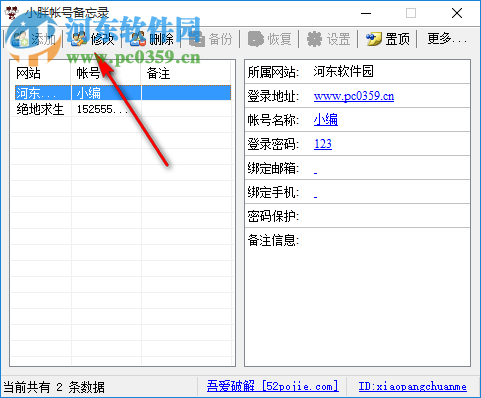
Task: Click the 小编 account cell in the list
Action: [89, 93]
